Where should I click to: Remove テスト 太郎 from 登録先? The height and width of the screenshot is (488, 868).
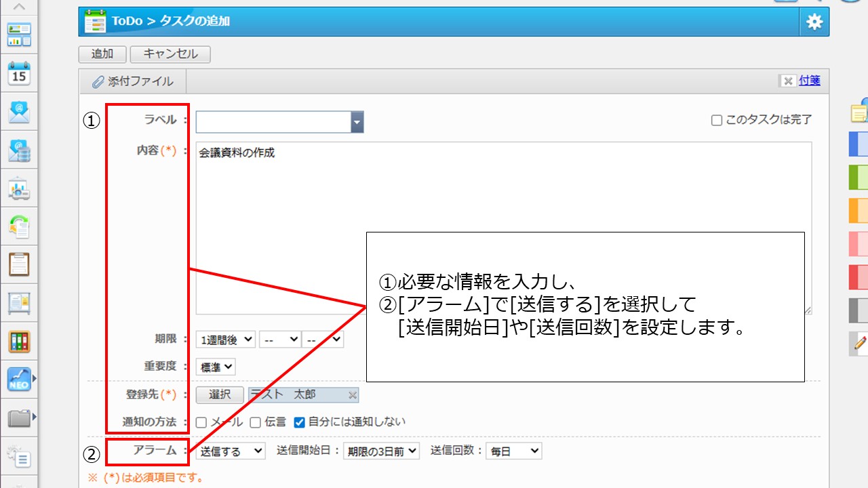pyautogui.click(x=352, y=395)
